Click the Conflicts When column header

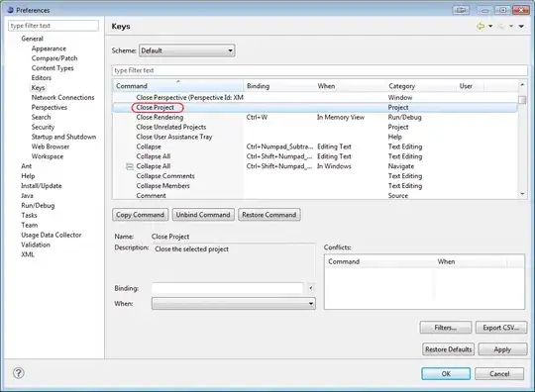point(471,261)
